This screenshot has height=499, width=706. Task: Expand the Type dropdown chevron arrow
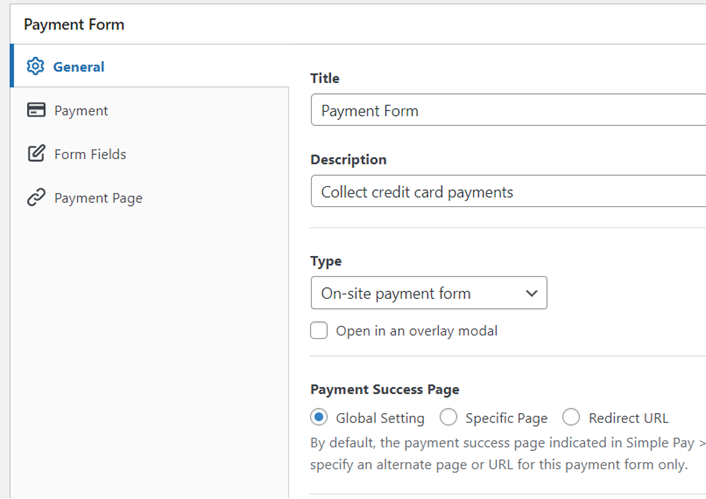point(532,293)
